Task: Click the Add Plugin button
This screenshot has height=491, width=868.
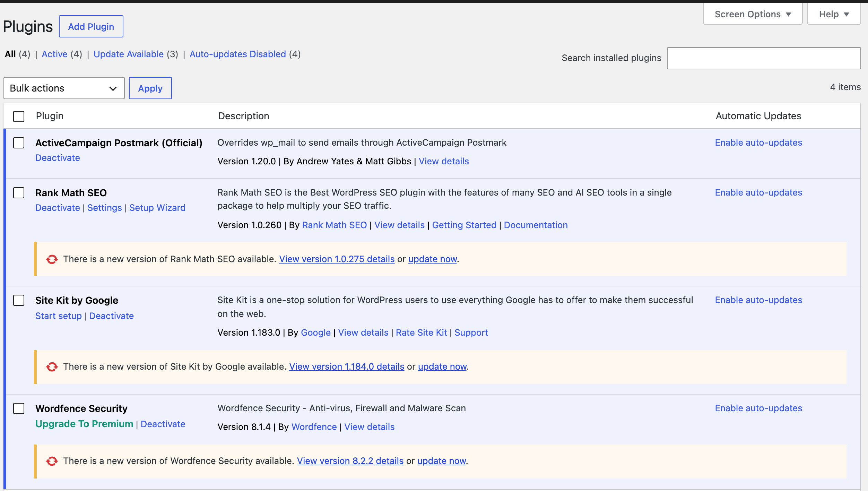Action: 91,26
